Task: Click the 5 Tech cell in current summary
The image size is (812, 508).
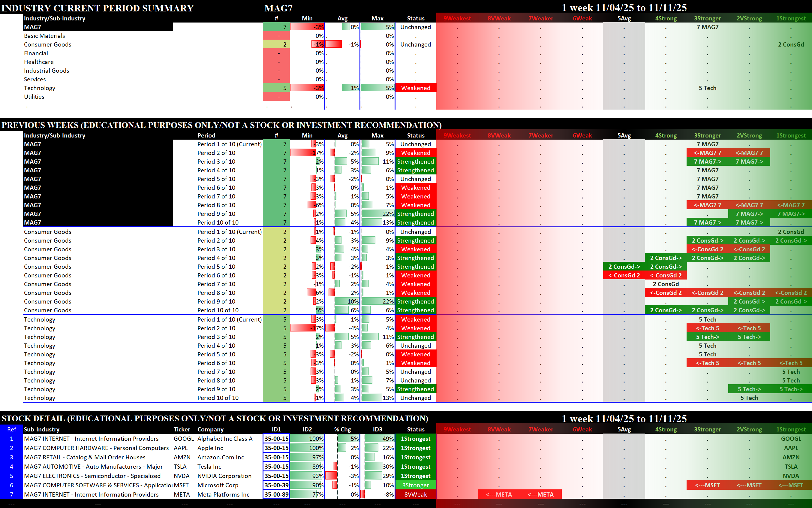Action: (707, 88)
